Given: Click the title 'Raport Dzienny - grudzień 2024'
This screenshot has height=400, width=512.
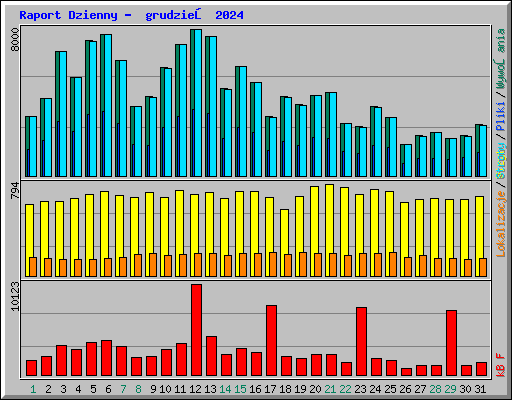Looking at the screenshot, I should pos(131,15).
